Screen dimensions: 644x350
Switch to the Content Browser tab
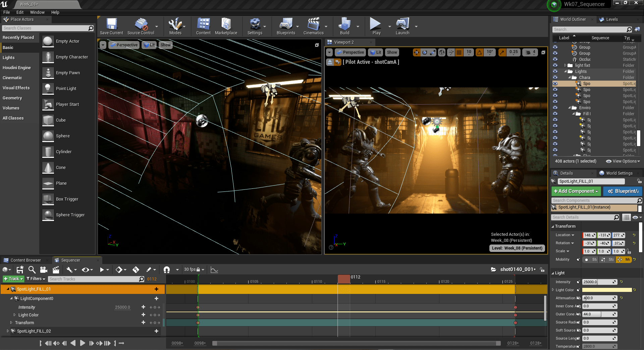click(25, 260)
